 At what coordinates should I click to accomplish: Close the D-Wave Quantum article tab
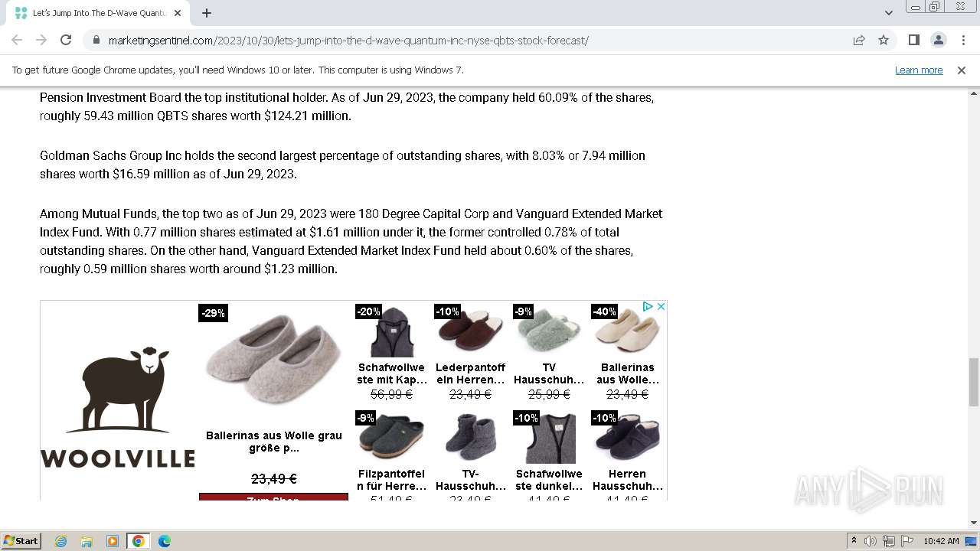click(x=178, y=13)
